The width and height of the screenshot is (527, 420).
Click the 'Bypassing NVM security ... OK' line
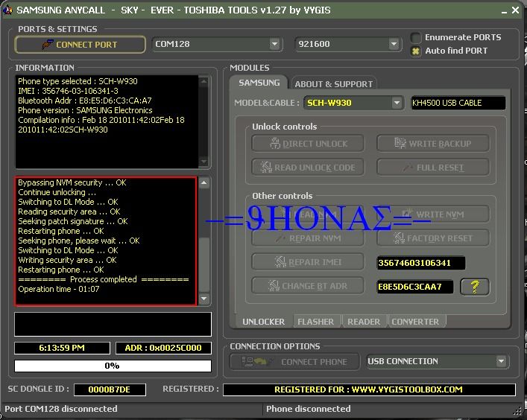[x=72, y=182]
